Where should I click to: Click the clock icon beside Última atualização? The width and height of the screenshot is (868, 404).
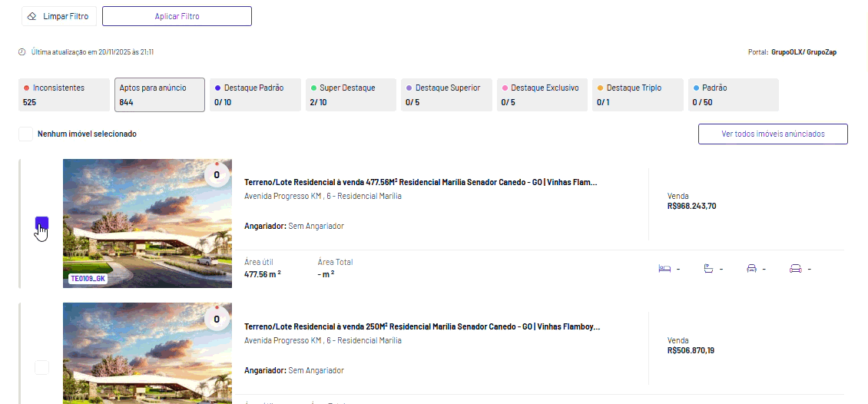coord(22,52)
